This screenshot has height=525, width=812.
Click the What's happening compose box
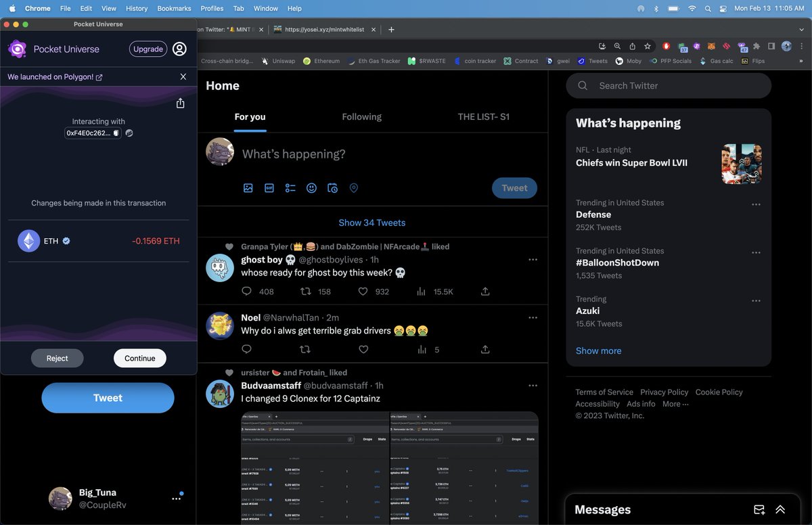[x=294, y=154]
